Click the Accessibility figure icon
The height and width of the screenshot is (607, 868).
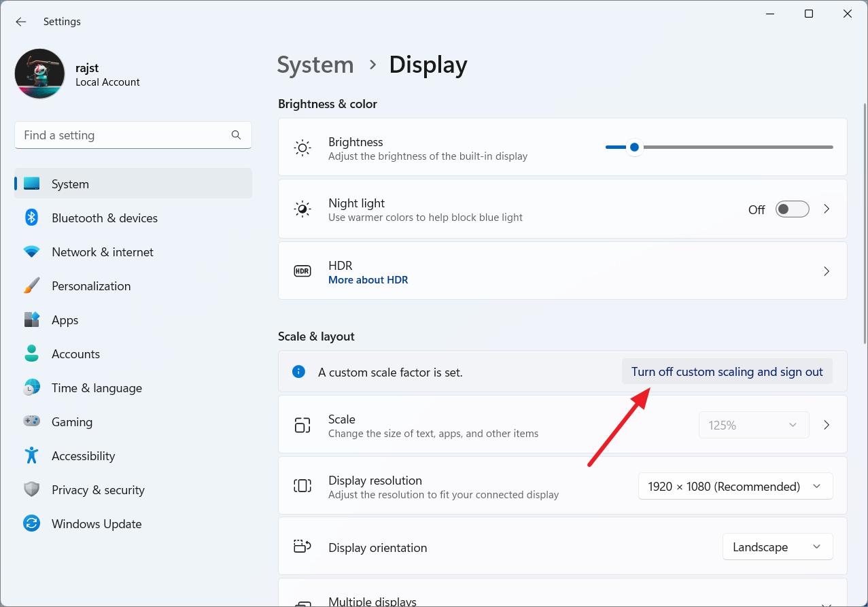(31, 455)
